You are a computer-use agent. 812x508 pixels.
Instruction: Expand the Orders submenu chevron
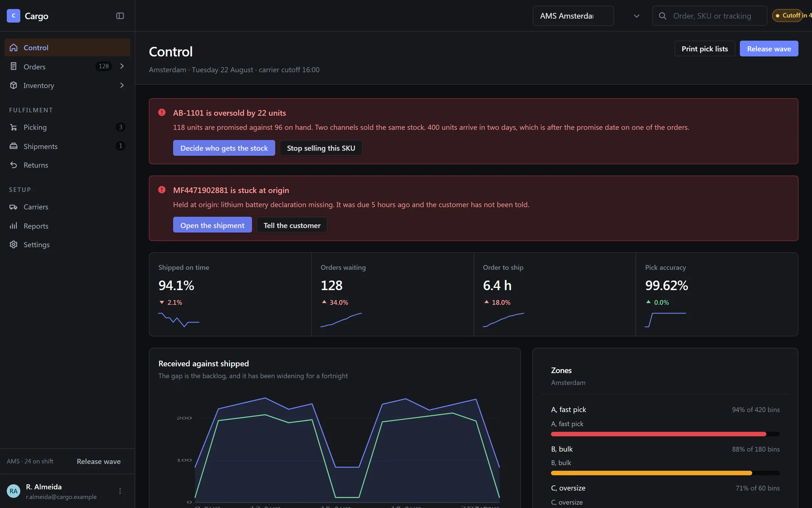click(x=122, y=66)
